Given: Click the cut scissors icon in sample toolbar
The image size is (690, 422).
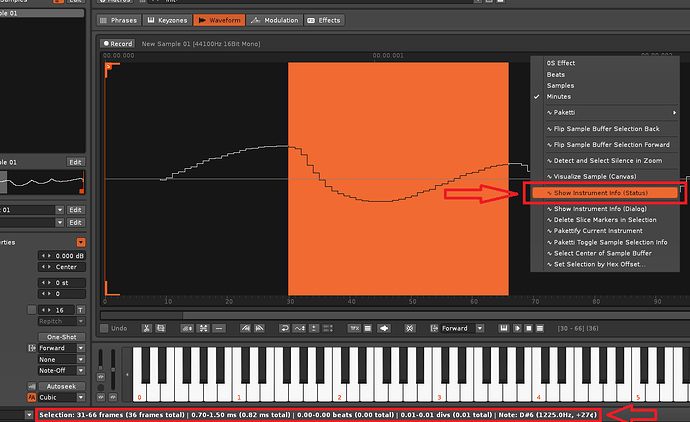Looking at the screenshot, I should pos(146,328).
